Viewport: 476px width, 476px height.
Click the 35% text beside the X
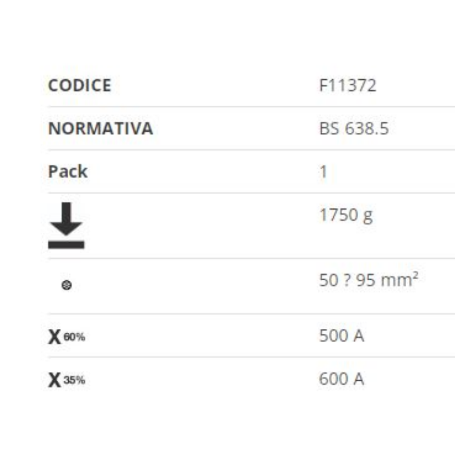click(74, 380)
